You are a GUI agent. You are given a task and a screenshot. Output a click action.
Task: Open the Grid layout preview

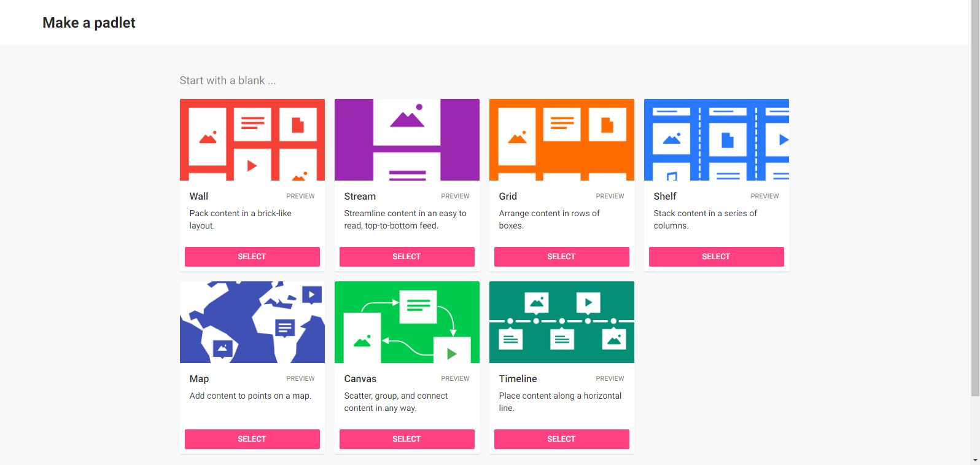[610, 197]
